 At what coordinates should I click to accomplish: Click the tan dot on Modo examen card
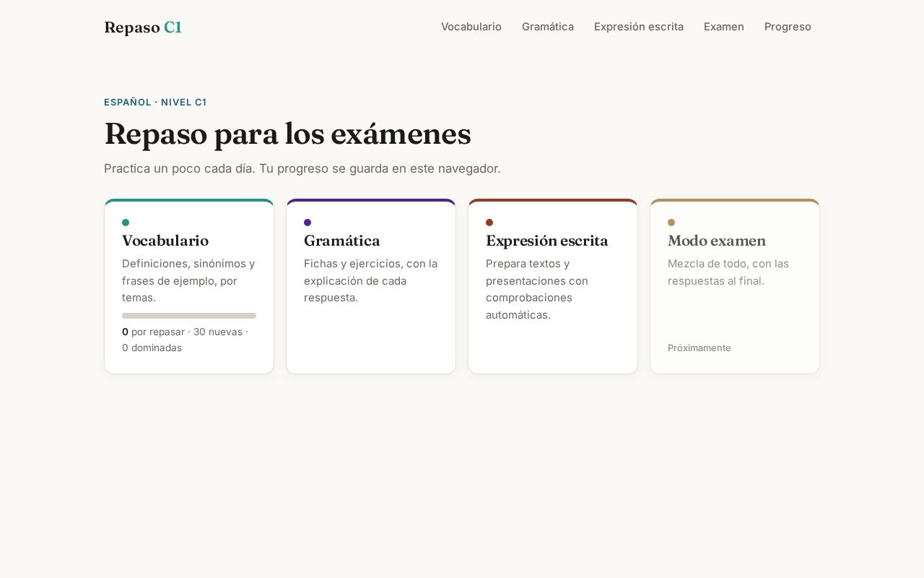pos(671,223)
